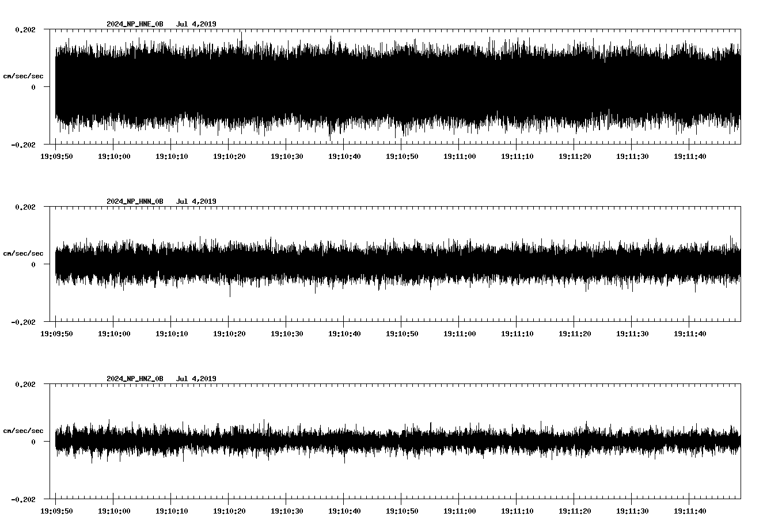Click the date Jul 4,2019 on the HNN plot
The image size is (782, 532).
point(196,202)
